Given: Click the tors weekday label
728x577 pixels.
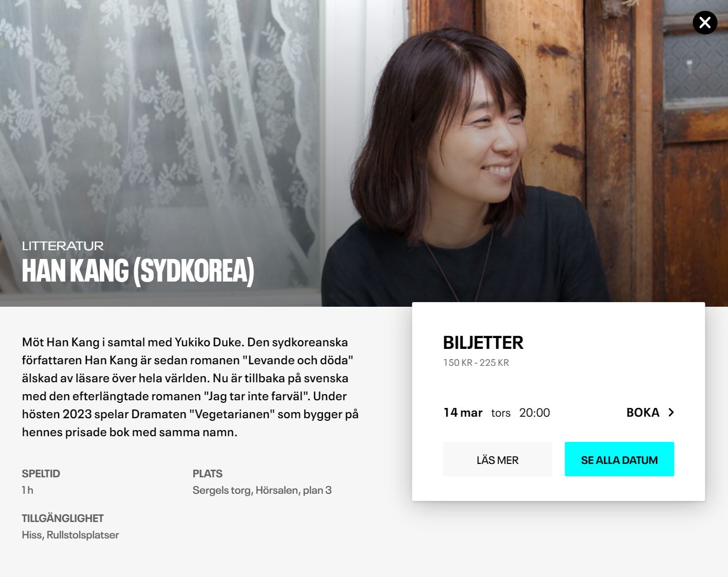Looking at the screenshot, I should 501,413.
